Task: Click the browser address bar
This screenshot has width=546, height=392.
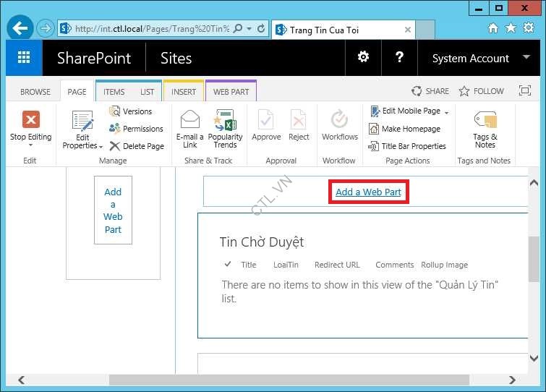Action: click(x=152, y=29)
